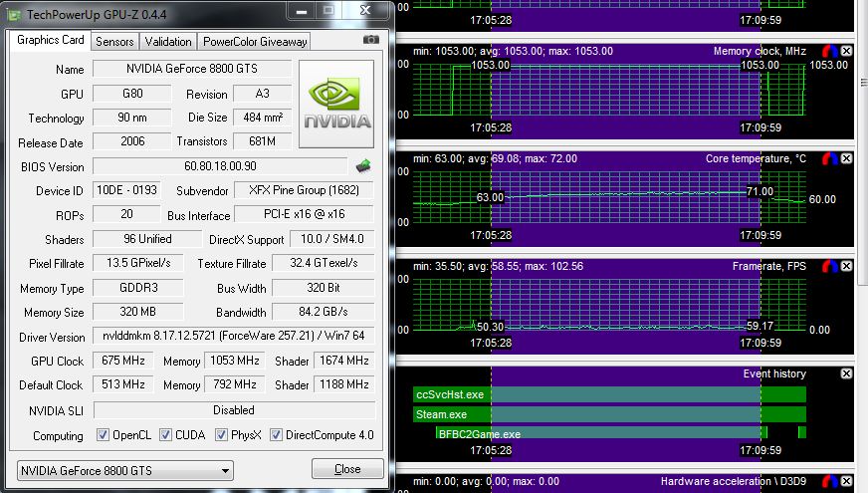The height and width of the screenshot is (493, 868).
Task: Click the Name field NVIDIA GeForce 8800 GTS
Action: [192, 69]
